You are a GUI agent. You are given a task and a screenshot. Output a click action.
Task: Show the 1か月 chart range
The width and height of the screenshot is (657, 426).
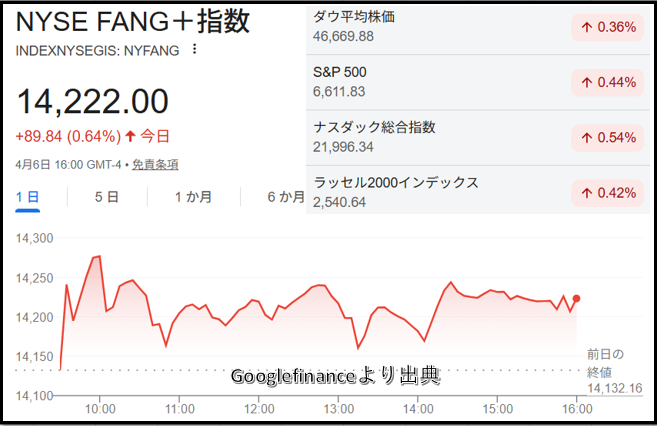coord(193,197)
